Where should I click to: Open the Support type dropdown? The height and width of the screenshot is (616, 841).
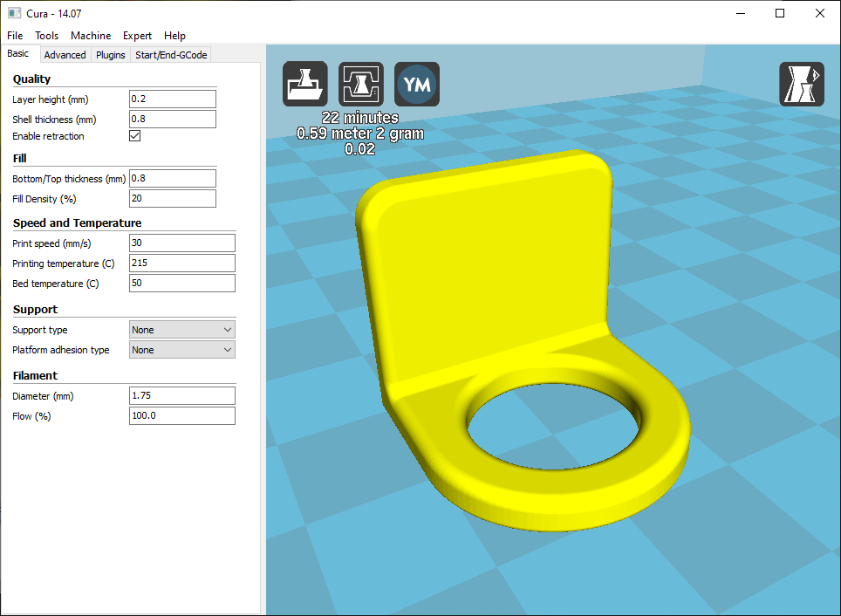click(181, 329)
